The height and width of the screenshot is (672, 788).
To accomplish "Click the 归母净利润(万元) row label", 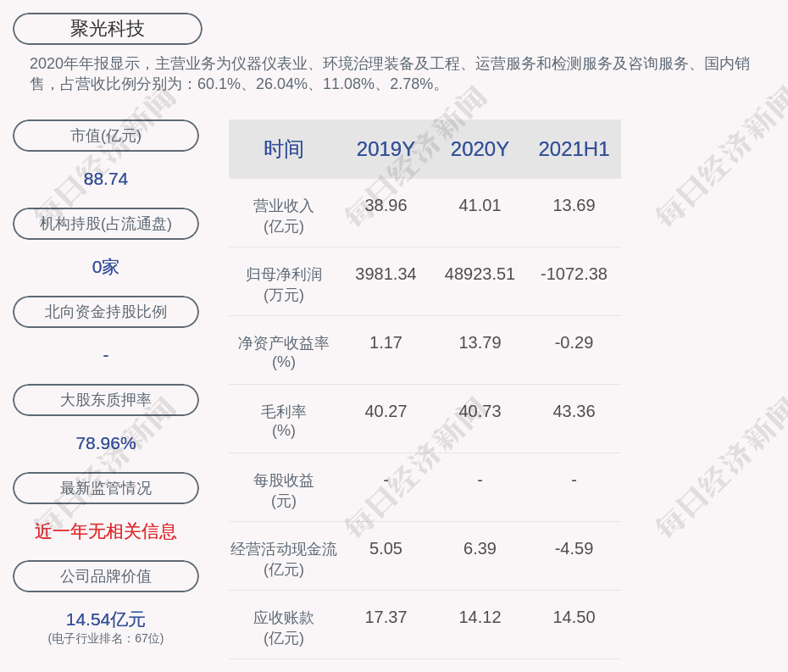I will (284, 285).
